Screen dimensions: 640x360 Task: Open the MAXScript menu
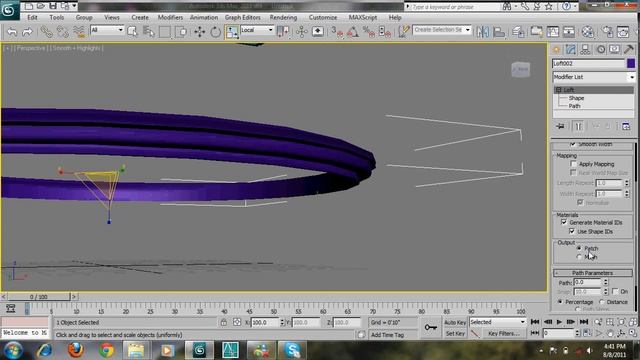(363, 18)
